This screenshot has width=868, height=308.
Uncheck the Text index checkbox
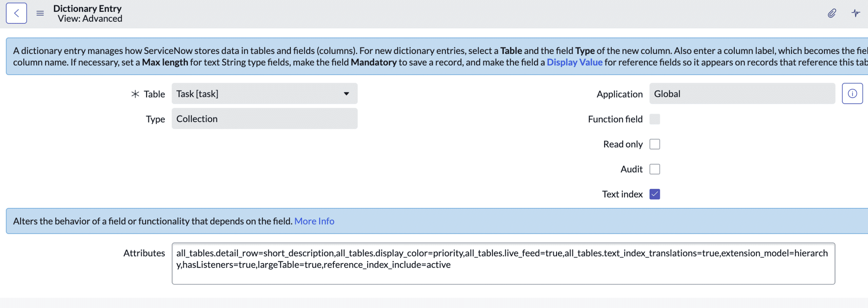[654, 194]
